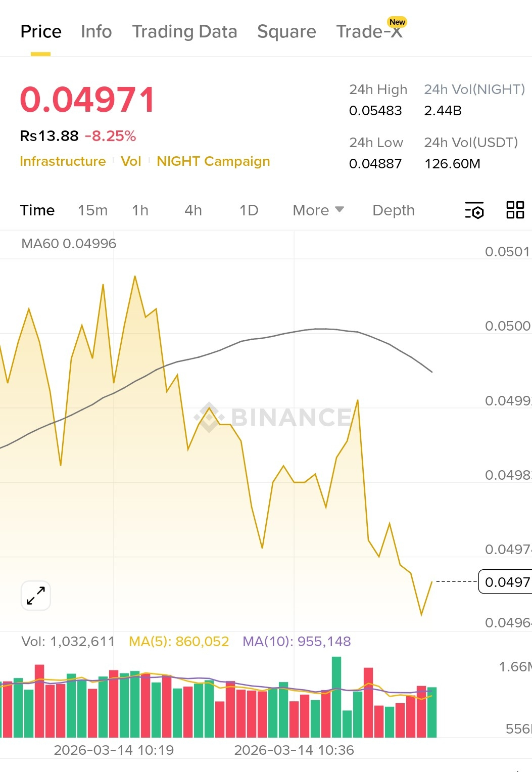The width and height of the screenshot is (532, 772).
Task: Switch to the Info tab
Action: coord(96,32)
